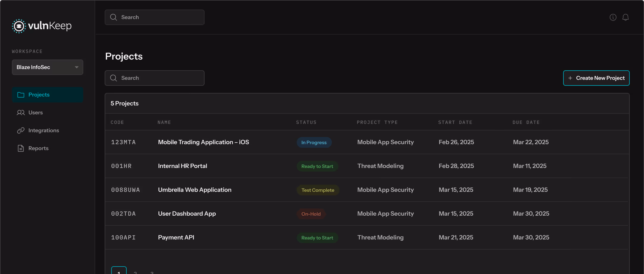Click the DUE DATE column header

(x=526, y=122)
